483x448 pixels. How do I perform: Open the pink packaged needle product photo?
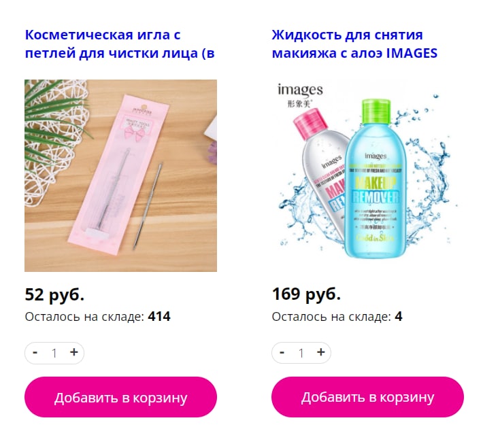(121, 176)
